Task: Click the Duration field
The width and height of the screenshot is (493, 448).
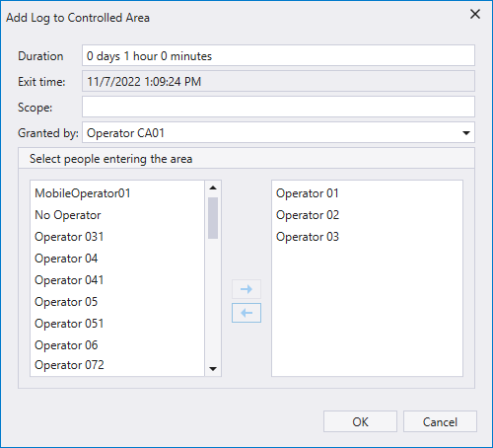Action: [x=278, y=55]
